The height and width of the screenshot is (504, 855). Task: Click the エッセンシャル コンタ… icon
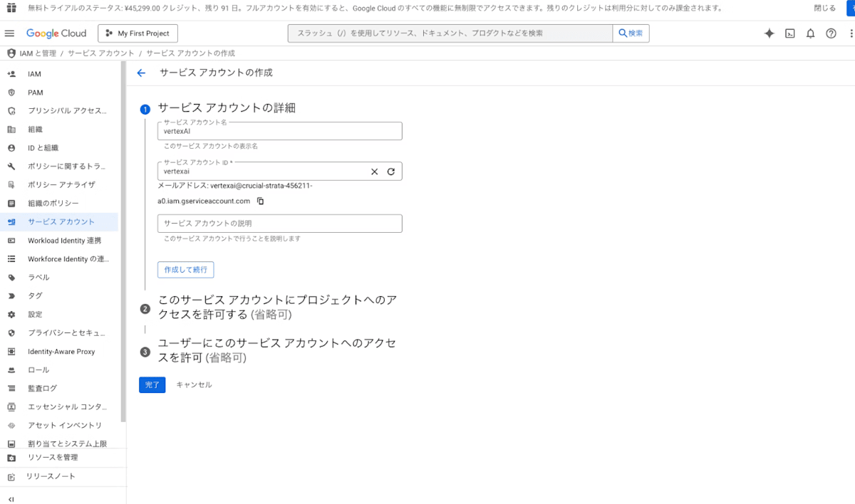pos(11,407)
